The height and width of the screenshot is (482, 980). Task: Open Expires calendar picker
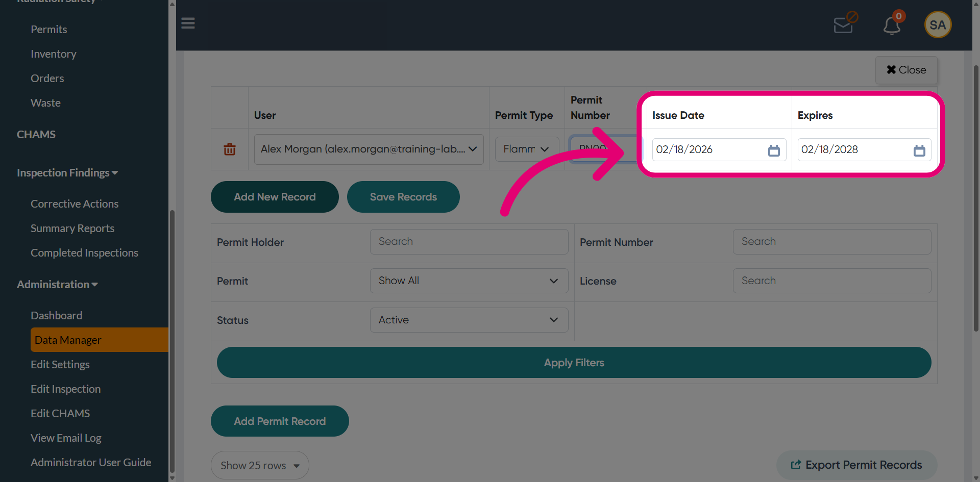tap(919, 150)
